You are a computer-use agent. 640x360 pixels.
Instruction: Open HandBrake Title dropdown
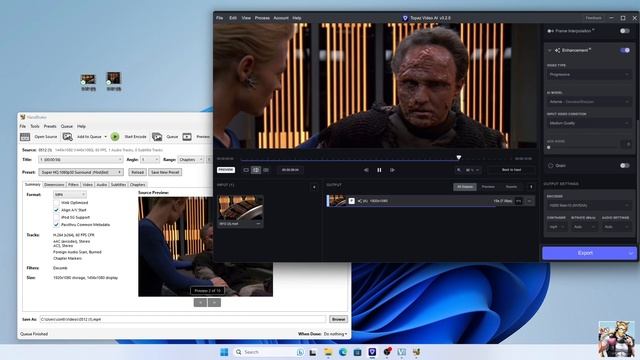click(x=80, y=160)
